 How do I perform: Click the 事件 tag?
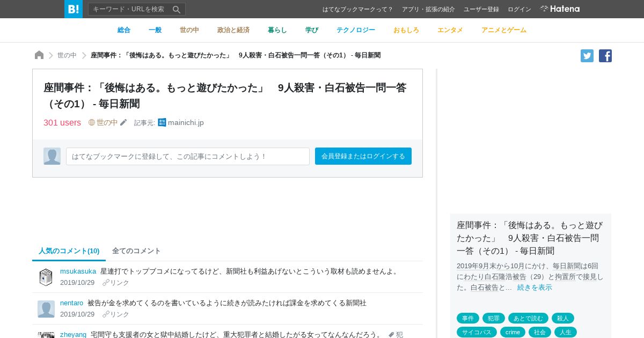[x=468, y=318]
